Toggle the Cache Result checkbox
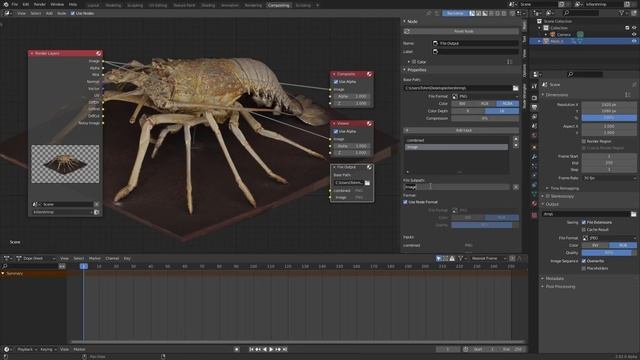 point(584,230)
